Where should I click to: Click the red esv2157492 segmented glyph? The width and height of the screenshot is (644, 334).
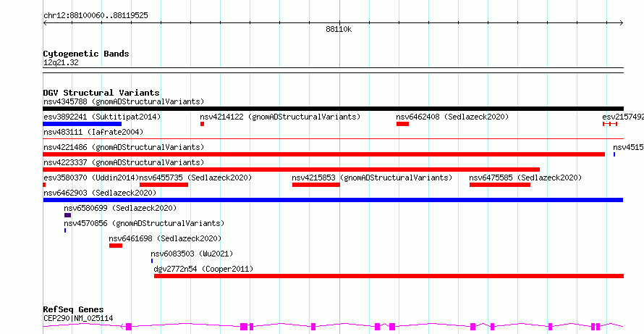[x=610, y=124]
